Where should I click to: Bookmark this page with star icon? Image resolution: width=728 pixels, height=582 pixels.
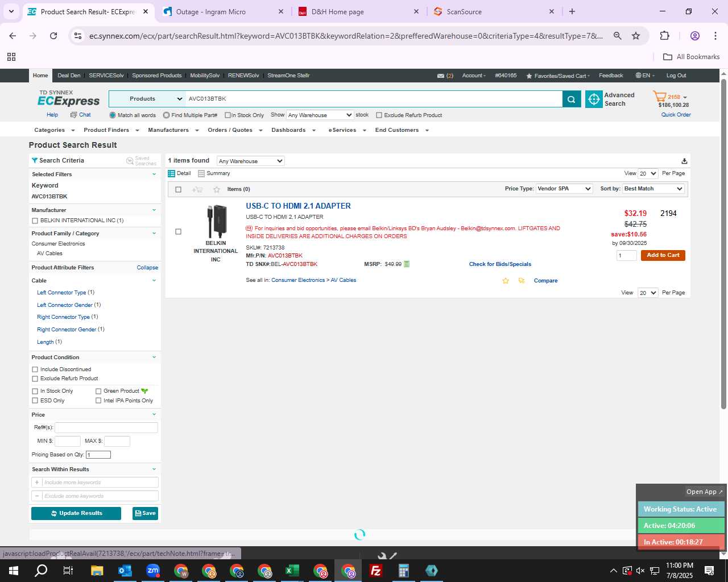[636, 36]
